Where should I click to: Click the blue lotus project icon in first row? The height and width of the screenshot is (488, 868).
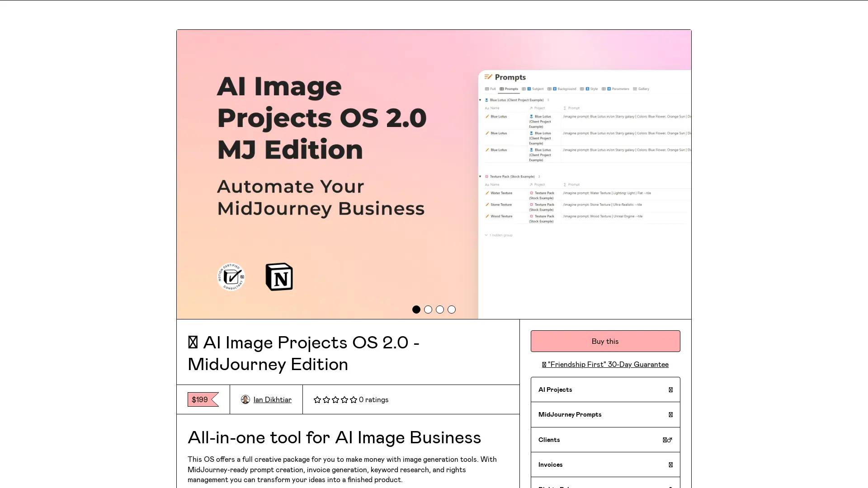532,117
